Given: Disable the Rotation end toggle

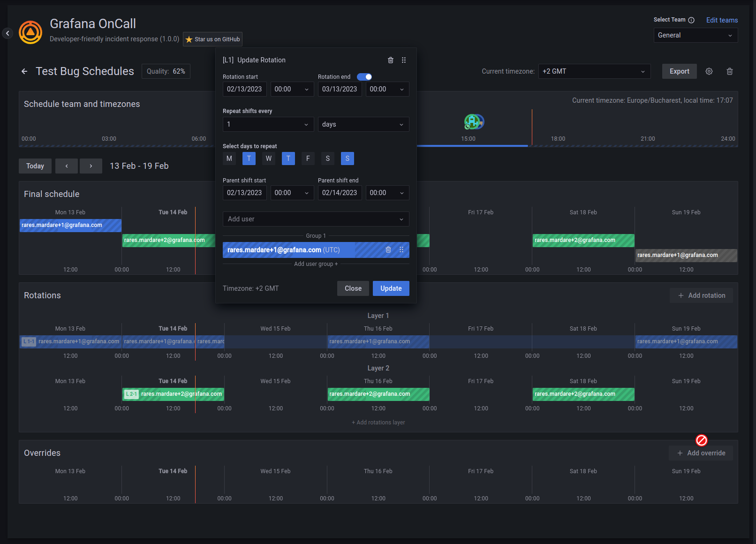Looking at the screenshot, I should pos(364,76).
